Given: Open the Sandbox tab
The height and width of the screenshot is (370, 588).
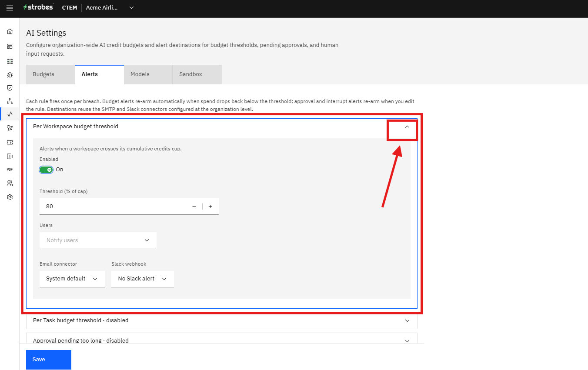Looking at the screenshot, I should tap(197, 74).
